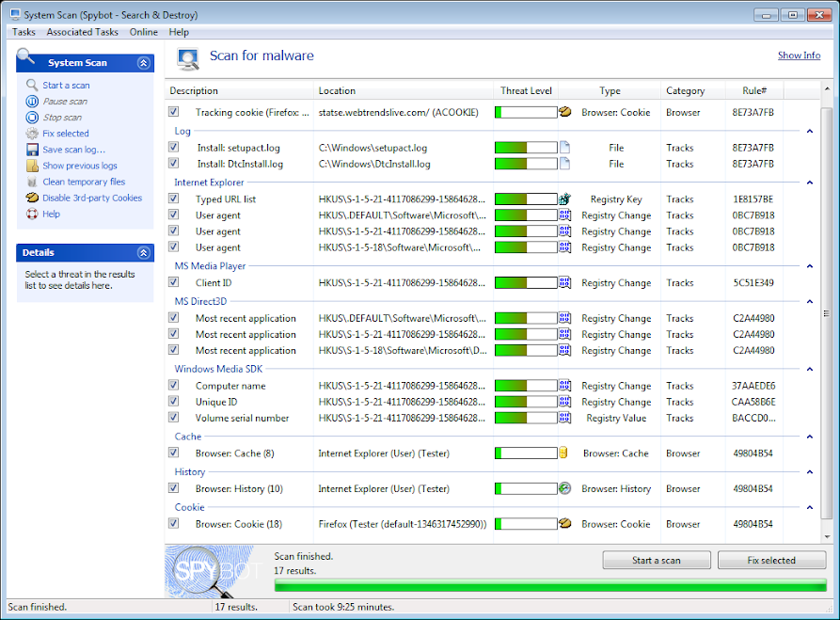
Task: Click the Disable 3rd-party Cookies cookie icon
Action: [x=32, y=198]
